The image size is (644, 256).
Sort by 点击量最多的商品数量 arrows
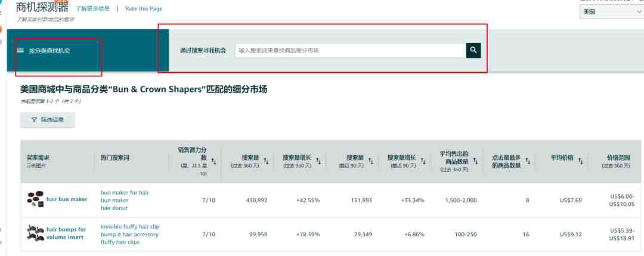pos(528,161)
